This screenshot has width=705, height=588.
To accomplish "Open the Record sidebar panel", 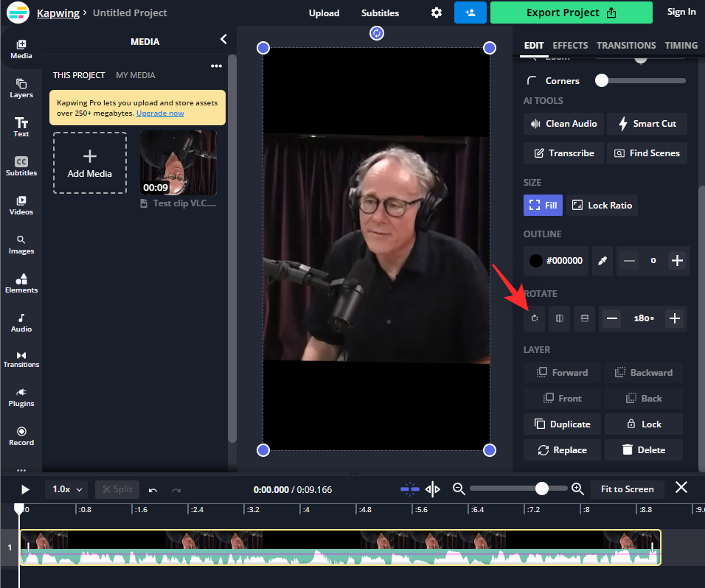I will coord(21,436).
